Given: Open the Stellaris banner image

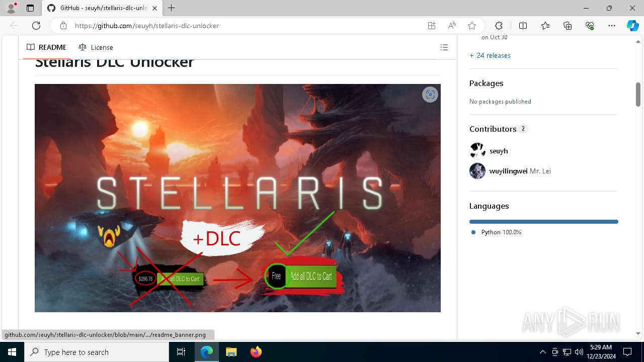Looking at the screenshot, I should 237,198.
